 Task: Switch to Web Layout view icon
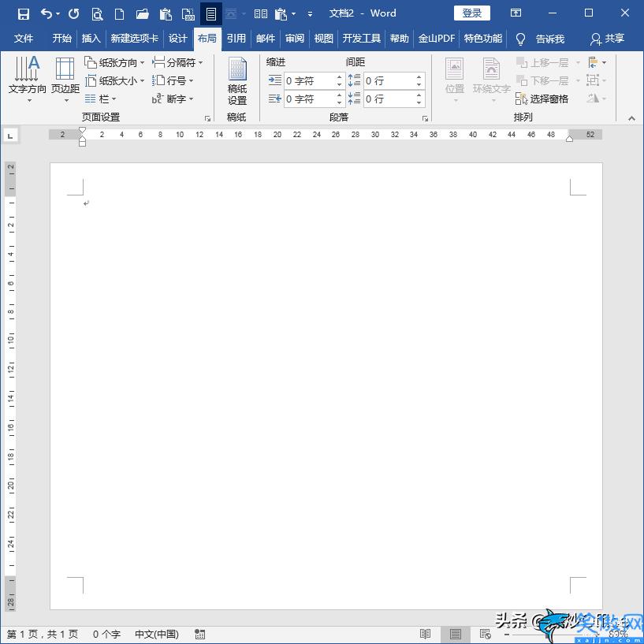tap(486, 634)
